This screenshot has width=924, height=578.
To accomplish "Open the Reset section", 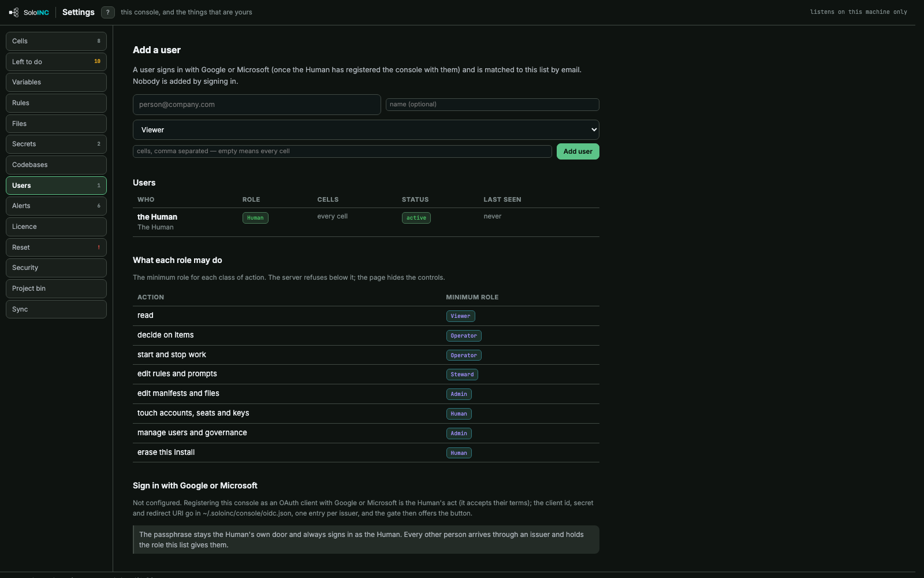I will (x=56, y=247).
